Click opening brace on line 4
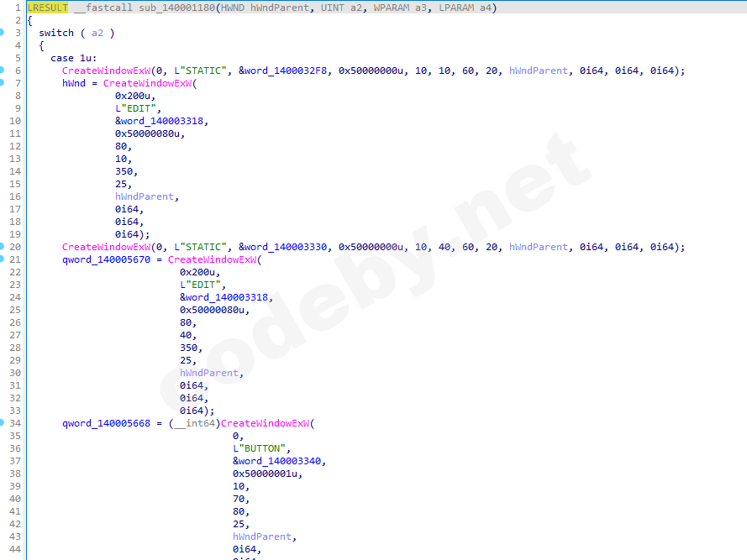The height and width of the screenshot is (560, 747). (42, 45)
